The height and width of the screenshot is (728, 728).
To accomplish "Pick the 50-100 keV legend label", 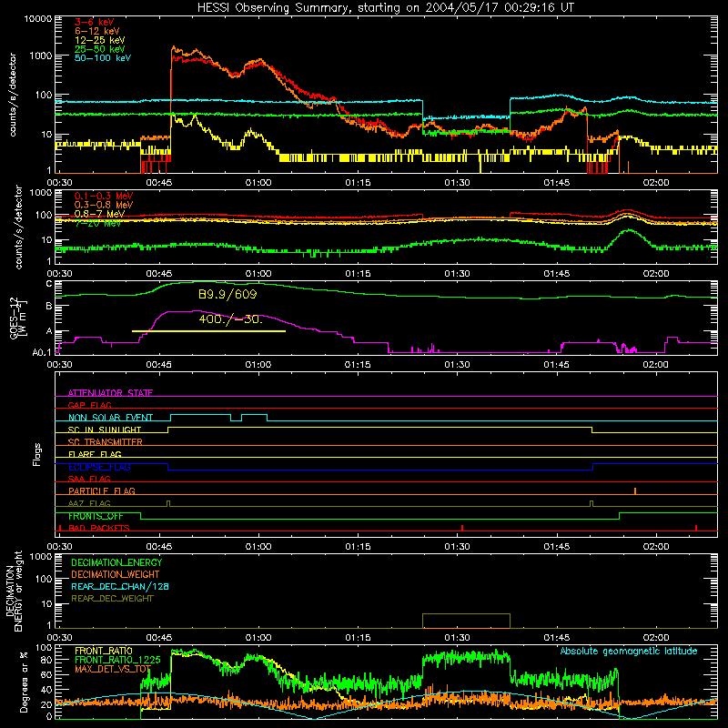I will tap(103, 58).
